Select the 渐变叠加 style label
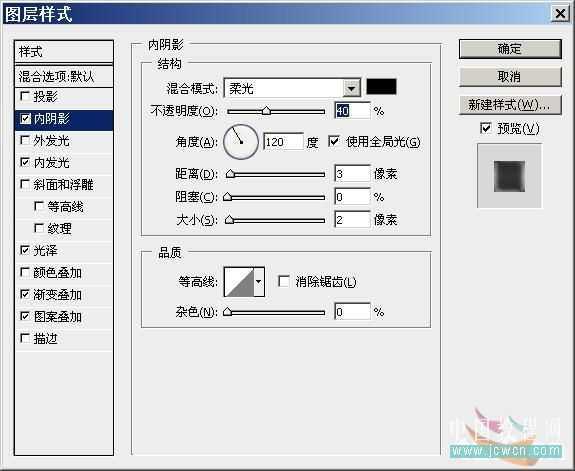 pyautogui.click(x=58, y=294)
